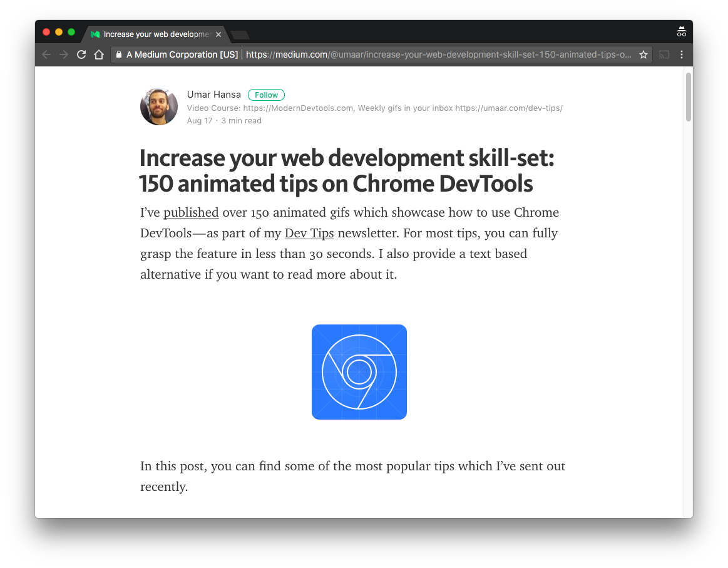Open the 'Dev Tips' newsletter link
This screenshot has width=728, height=568.
[x=309, y=233]
